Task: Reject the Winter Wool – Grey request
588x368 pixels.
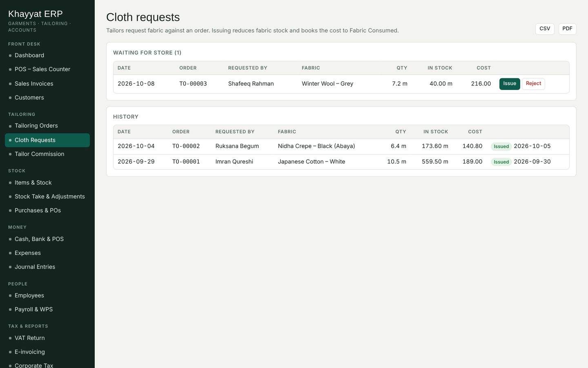Action: [x=533, y=84]
